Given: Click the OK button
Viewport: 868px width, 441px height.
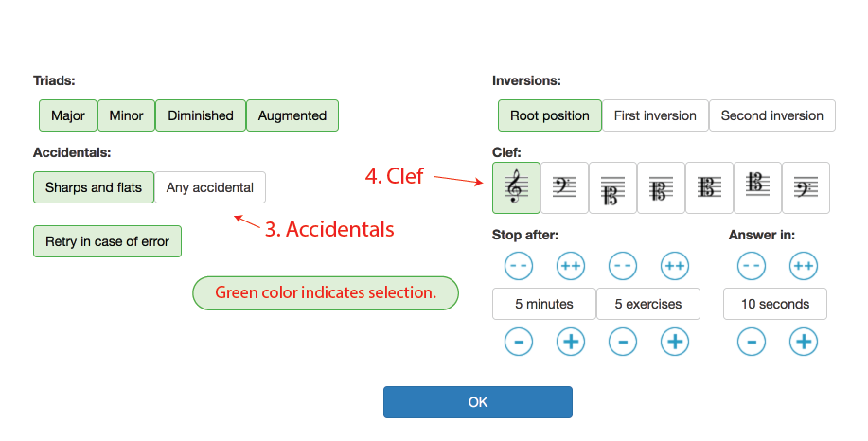Looking at the screenshot, I should click(478, 402).
